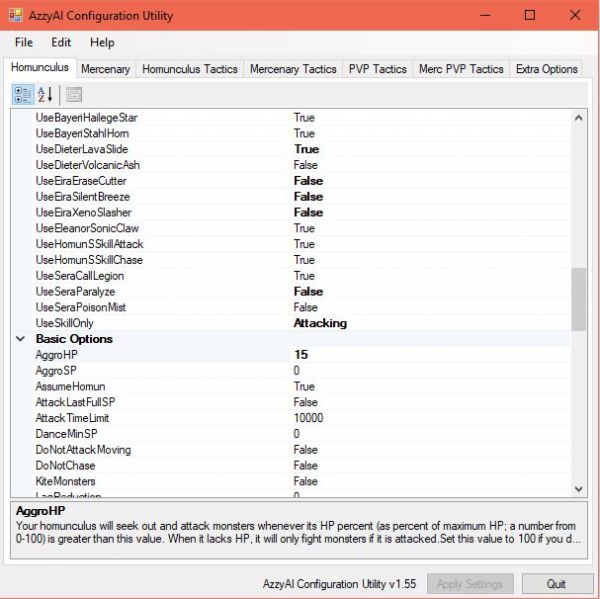Click the Alphabetical sort toolbar icon

click(x=45, y=95)
